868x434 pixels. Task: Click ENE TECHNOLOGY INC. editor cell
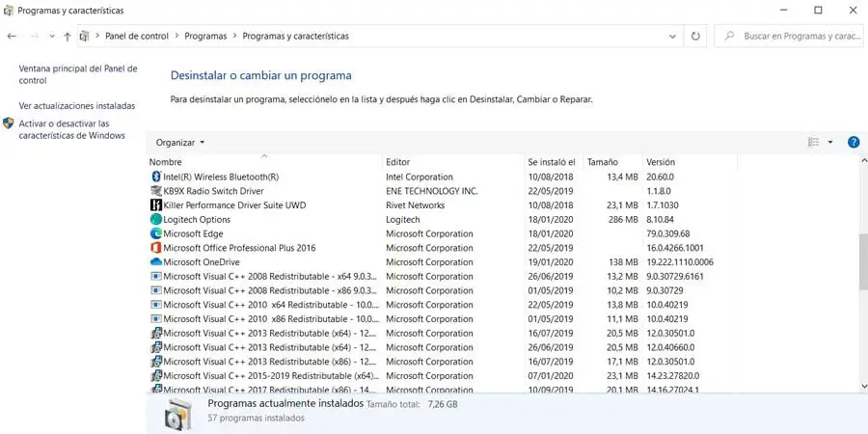tap(432, 191)
